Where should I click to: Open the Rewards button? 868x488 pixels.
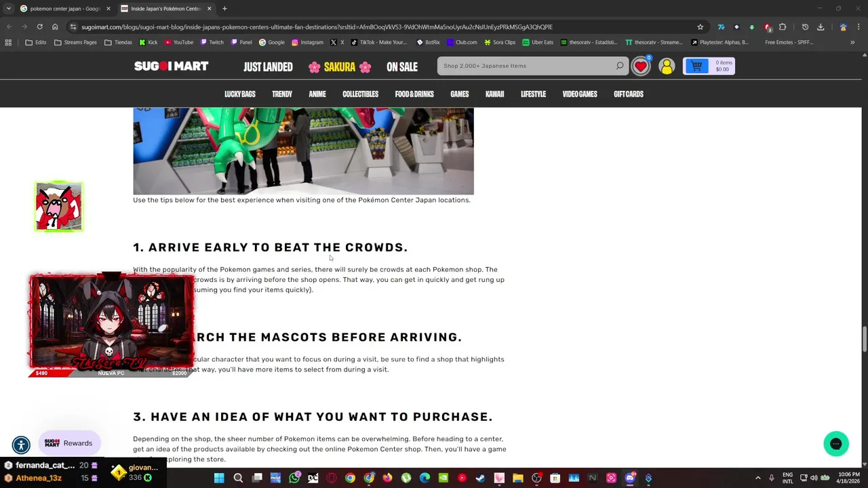click(x=69, y=443)
